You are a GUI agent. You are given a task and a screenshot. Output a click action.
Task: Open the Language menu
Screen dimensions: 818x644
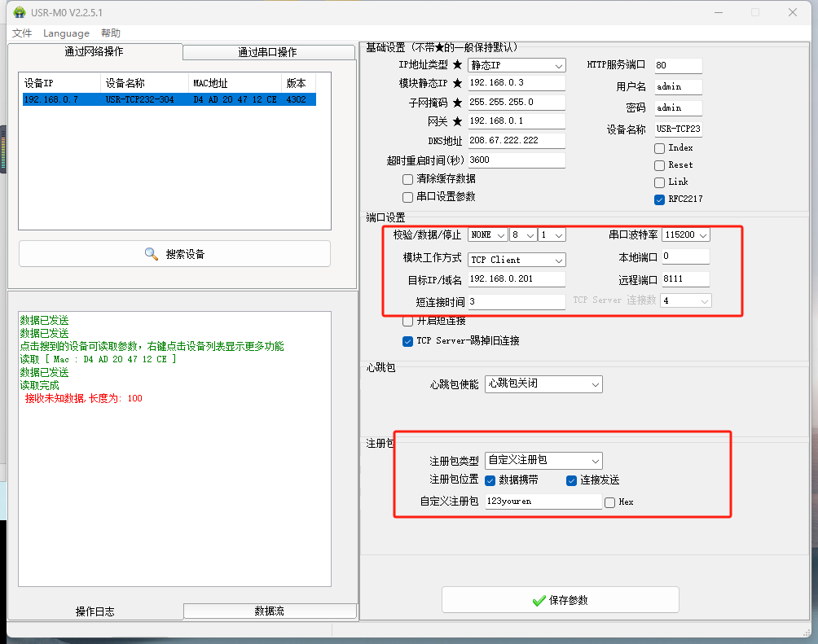(66, 33)
